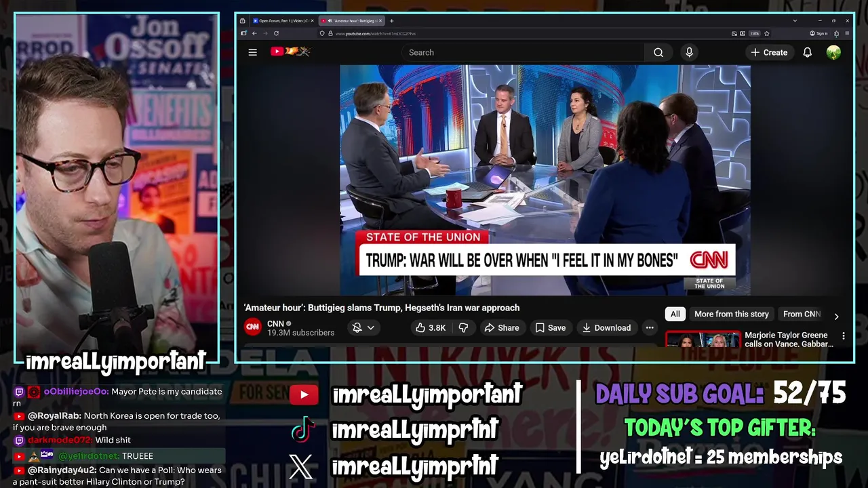Save the video to a playlist
The image size is (868, 488).
pyautogui.click(x=550, y=327)
